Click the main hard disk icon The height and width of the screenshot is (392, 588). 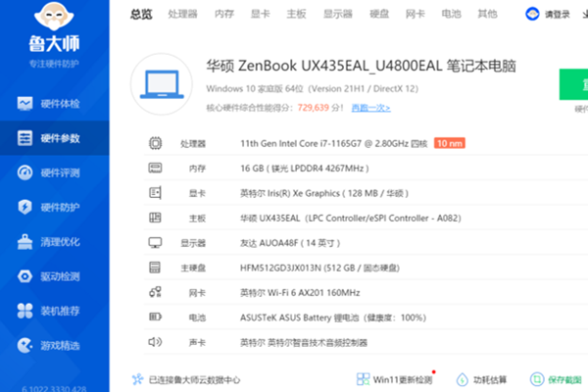click(x=155, y=268)
